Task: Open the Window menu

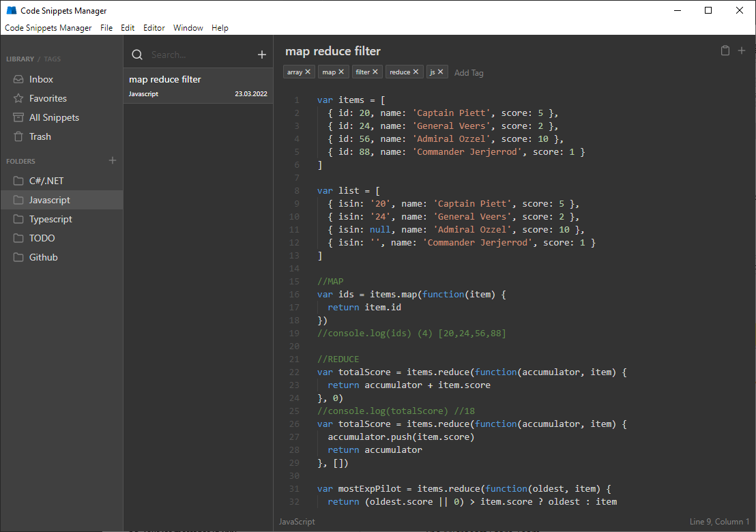Action: pyautogui.click(x=188, y=28)
